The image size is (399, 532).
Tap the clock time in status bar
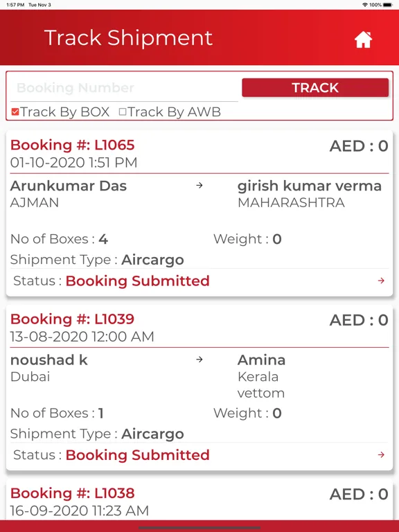[x=15, y=5]
